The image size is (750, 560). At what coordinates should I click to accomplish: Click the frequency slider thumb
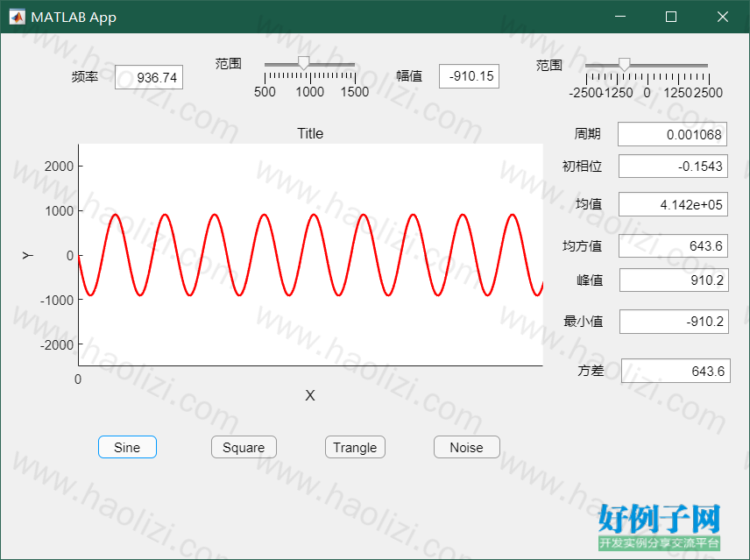point(304,63)
